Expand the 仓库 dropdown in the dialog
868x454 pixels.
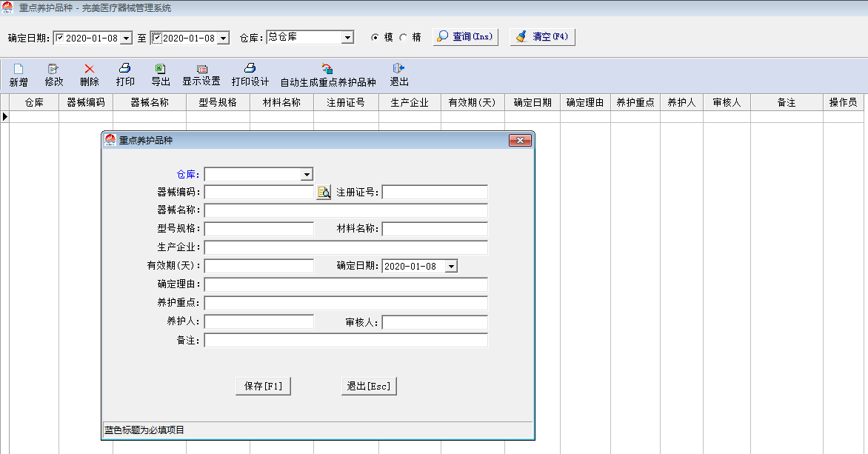(x=307, y=175)
